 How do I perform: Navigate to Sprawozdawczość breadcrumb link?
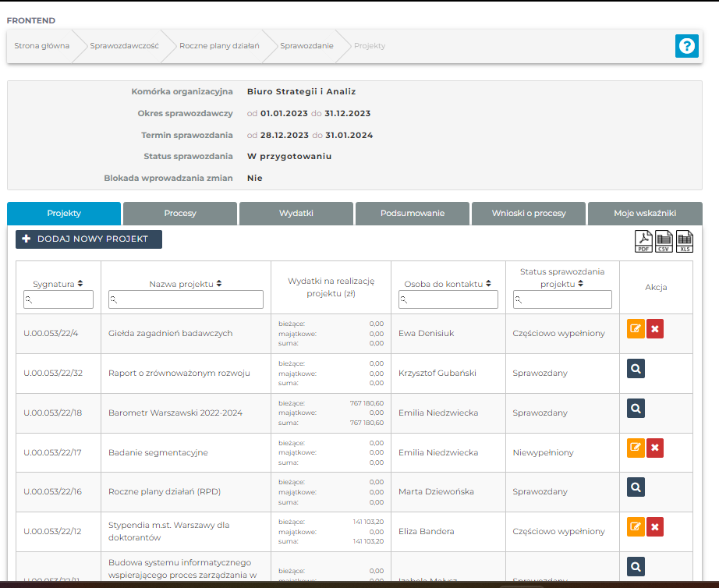[x=124, y=46]
